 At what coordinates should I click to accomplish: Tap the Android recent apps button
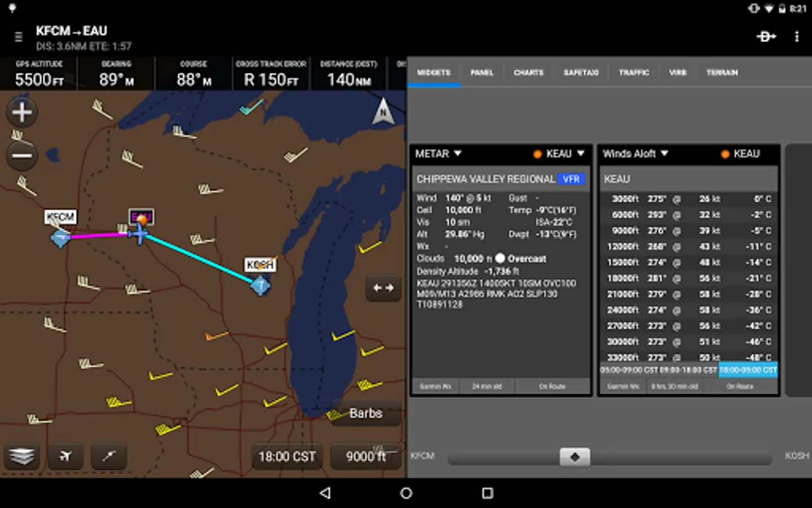coord(488,493)
